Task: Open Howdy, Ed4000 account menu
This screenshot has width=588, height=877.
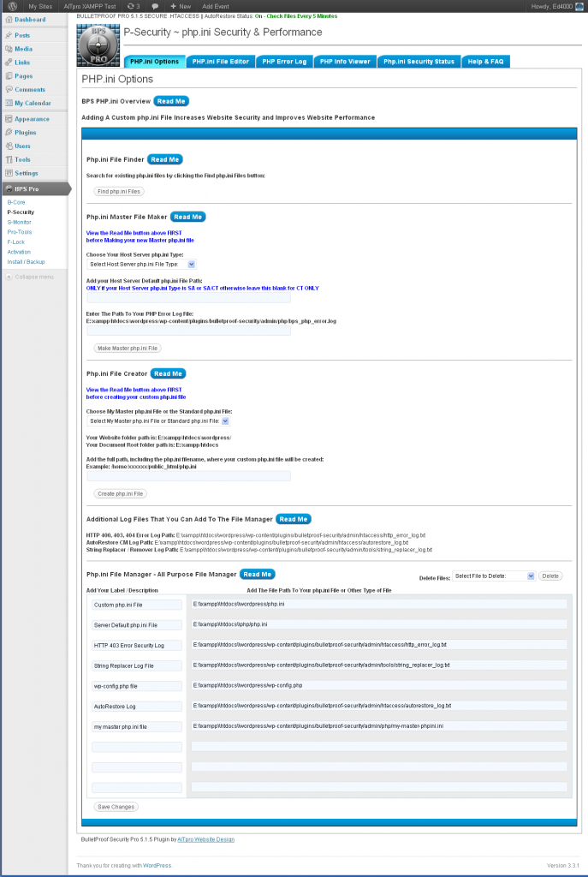Action: pyautogui.click(x=555, y=6)
